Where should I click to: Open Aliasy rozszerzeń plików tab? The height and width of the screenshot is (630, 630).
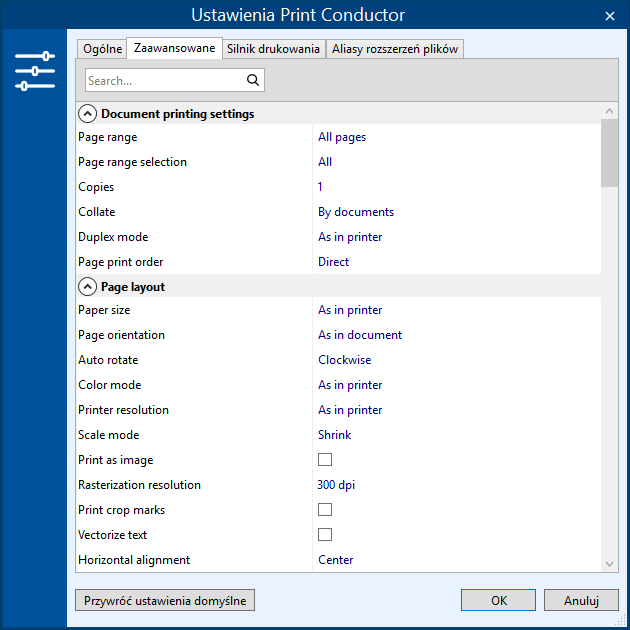tap(395, 49)
